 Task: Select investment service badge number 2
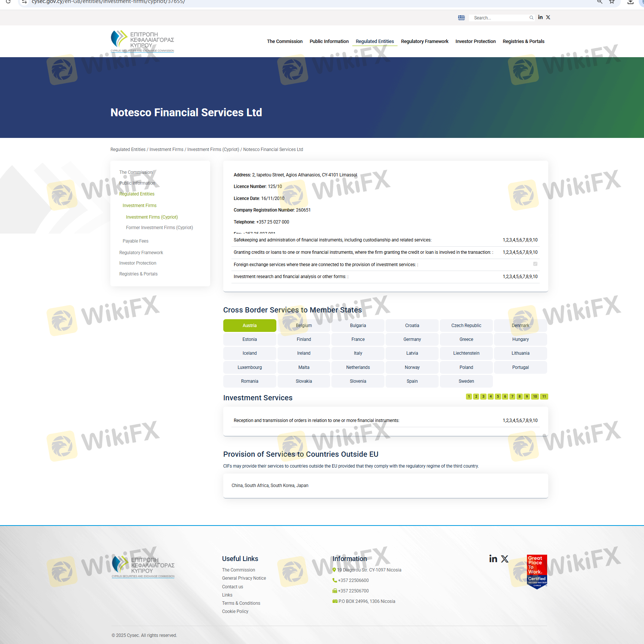tap(476, 397)
